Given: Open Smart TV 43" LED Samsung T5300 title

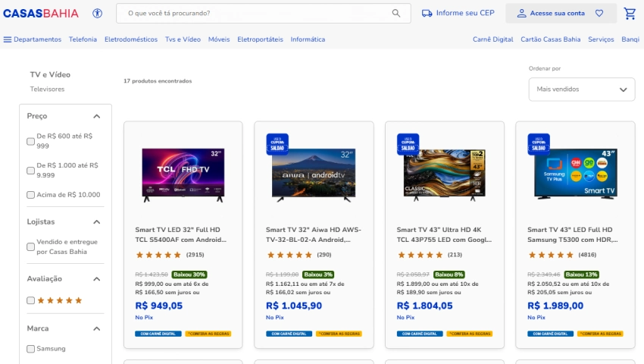Looking at the screenshot, I should tap(573, 235).
